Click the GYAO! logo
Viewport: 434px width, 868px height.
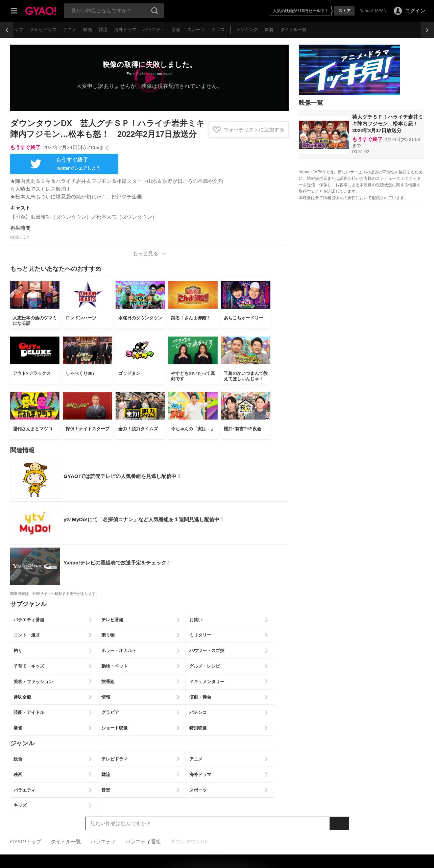pyautogui.click(x=41, y=11)
